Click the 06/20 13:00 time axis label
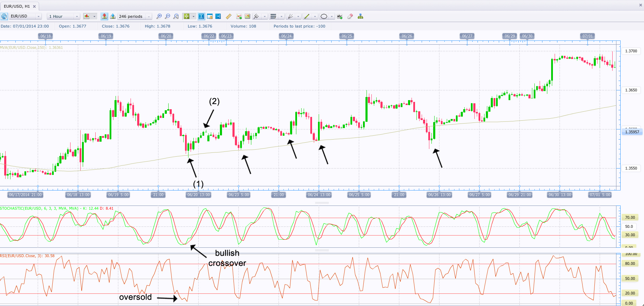 tap(198, 195)
